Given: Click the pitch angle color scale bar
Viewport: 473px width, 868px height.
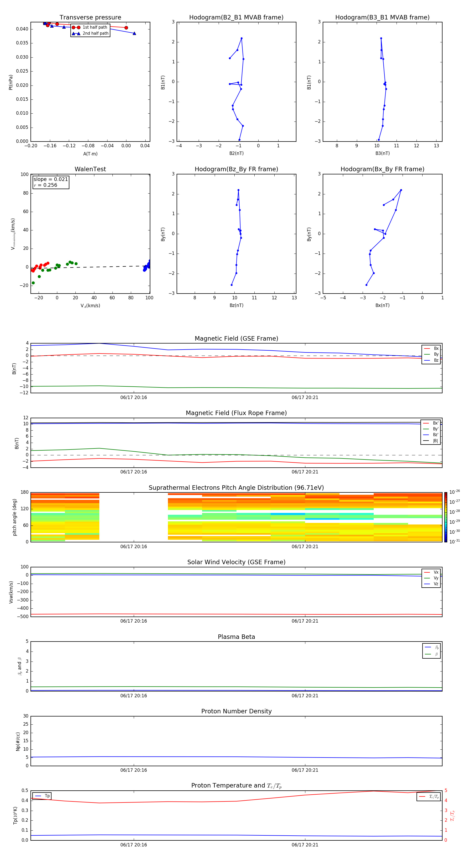Looking at the screenshot, I should click(446, 517).
